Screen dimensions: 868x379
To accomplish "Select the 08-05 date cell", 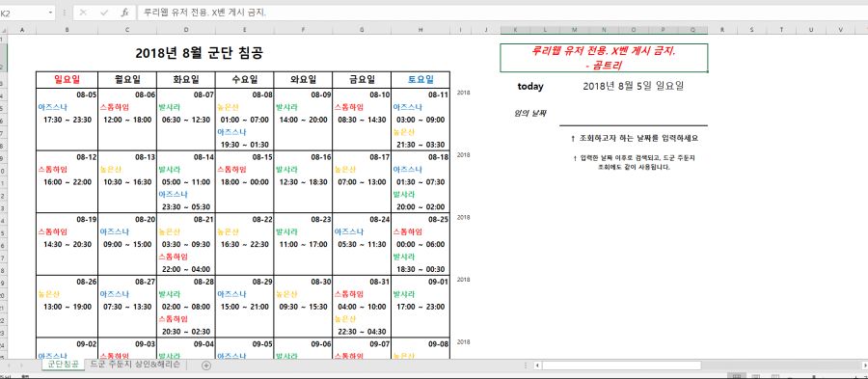I will point(67,95).
